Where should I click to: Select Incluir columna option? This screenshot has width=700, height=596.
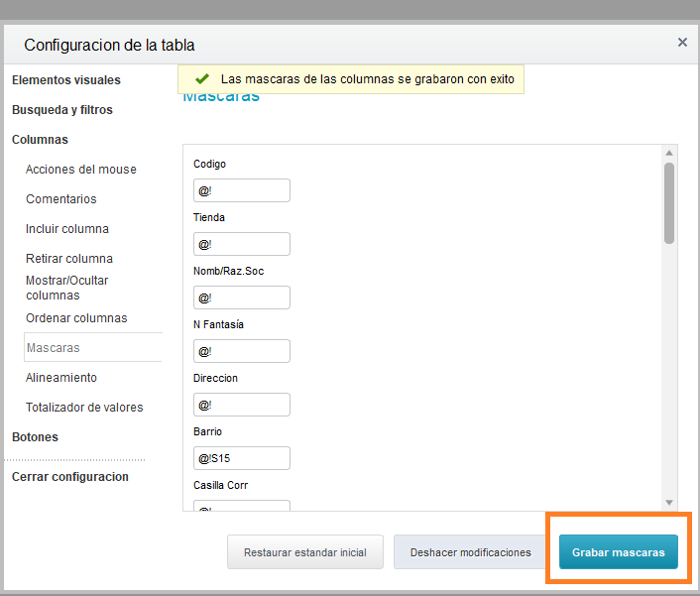tap(67, 228)
